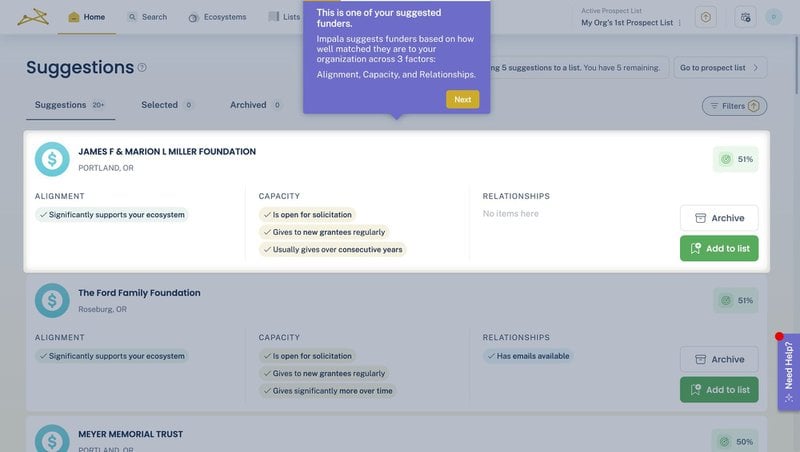Click the 51% match score on Miller Foundation
The image size is (800, 452).
(x=736, y=159)
